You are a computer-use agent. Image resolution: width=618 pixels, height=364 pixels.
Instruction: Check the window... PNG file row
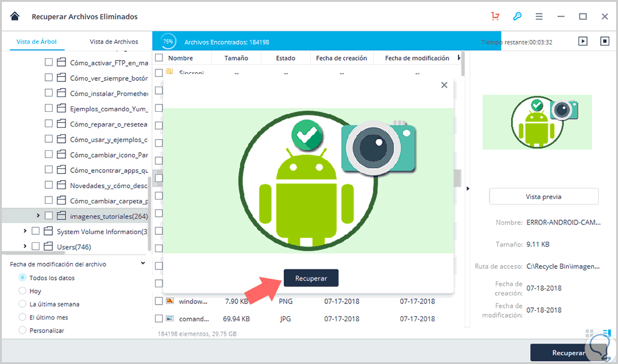(159, 301)
